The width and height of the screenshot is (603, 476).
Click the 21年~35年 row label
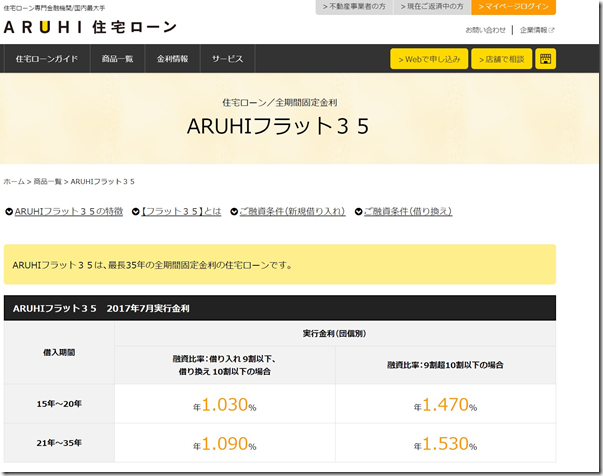tap(59, 443)
